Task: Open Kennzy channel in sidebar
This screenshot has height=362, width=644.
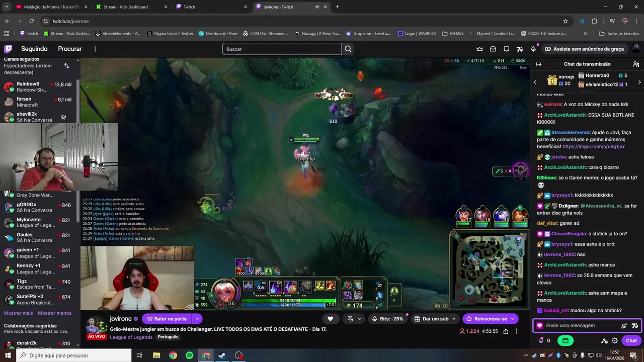Action: pos(39,268)
